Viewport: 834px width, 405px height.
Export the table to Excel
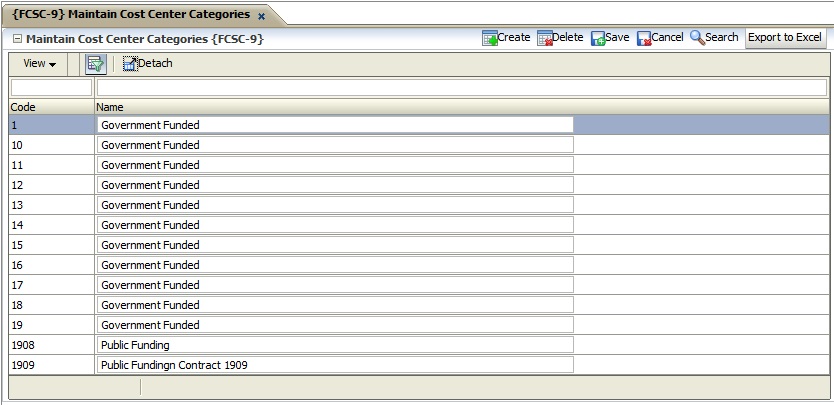pos(785,38)
